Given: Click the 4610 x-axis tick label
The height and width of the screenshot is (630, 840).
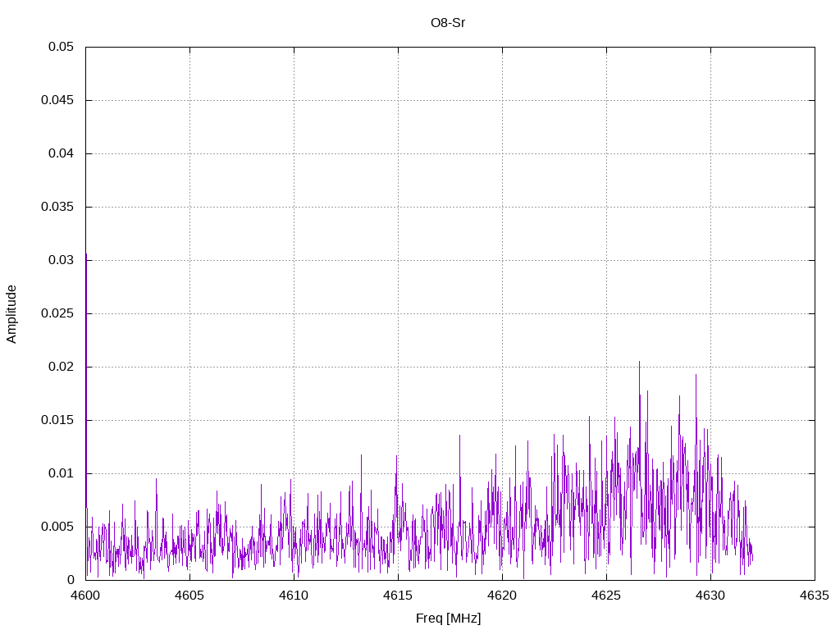Looking at the screenshot, I should [294, 596].
